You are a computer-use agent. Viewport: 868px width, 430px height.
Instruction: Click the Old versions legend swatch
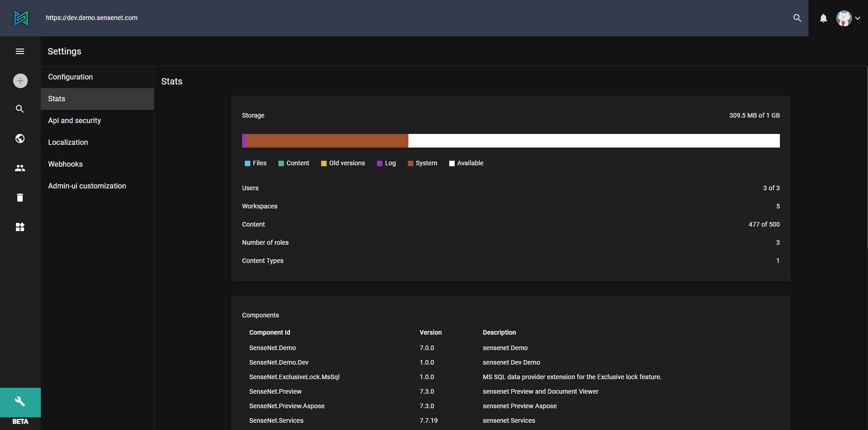pos(324,163)
